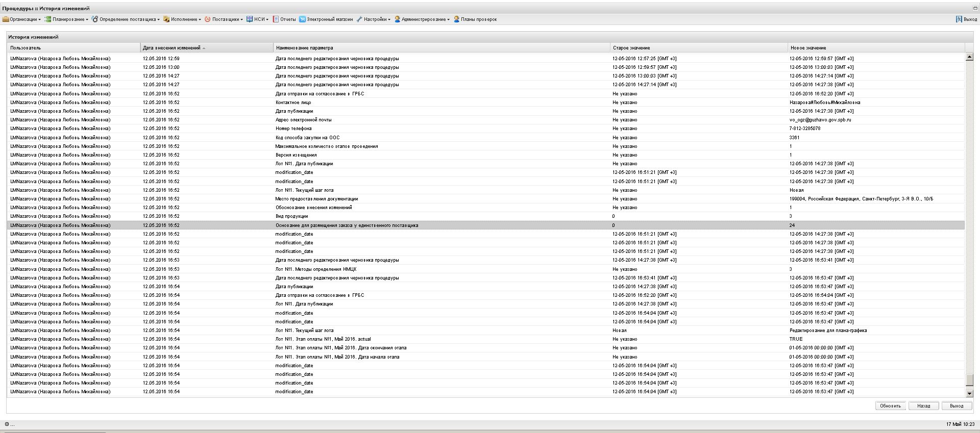Click the scrollbar up arrow
980x433 pixels.
point(970,57)
